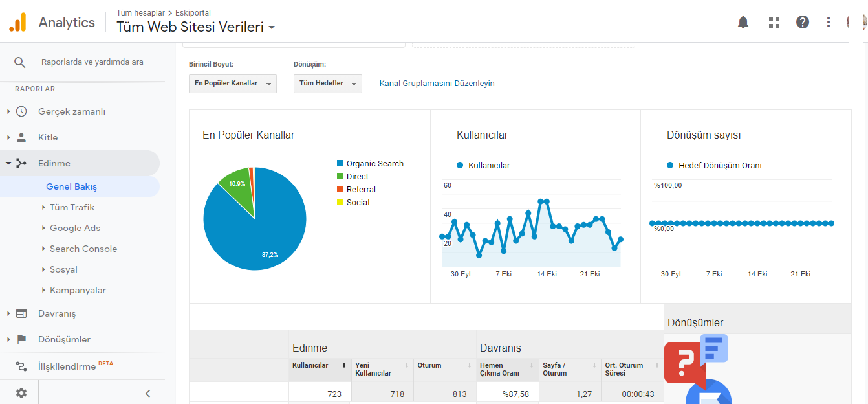Open the Tüm Web Sitesi Verileri account selector

(x=196, y=27)
